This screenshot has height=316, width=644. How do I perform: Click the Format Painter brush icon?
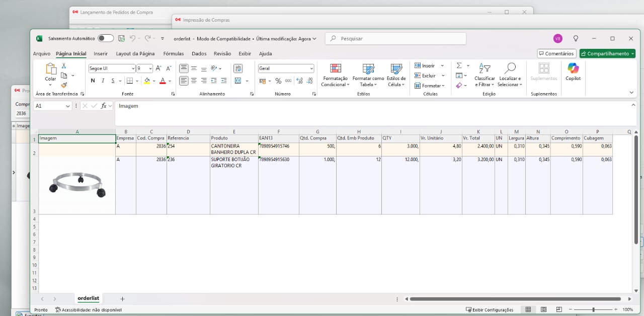64,85
